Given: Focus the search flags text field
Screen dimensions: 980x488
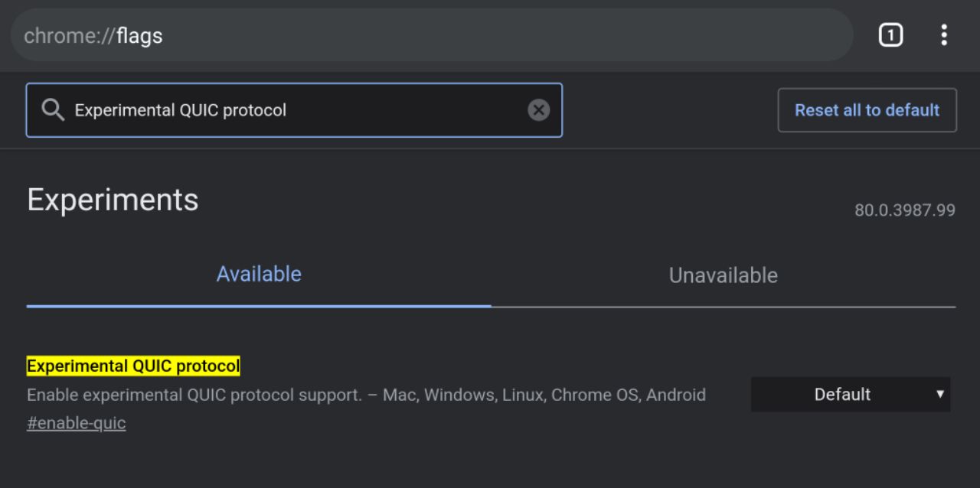Looking at the screenshot, I should pyautogui.click(x=299, y=110).
